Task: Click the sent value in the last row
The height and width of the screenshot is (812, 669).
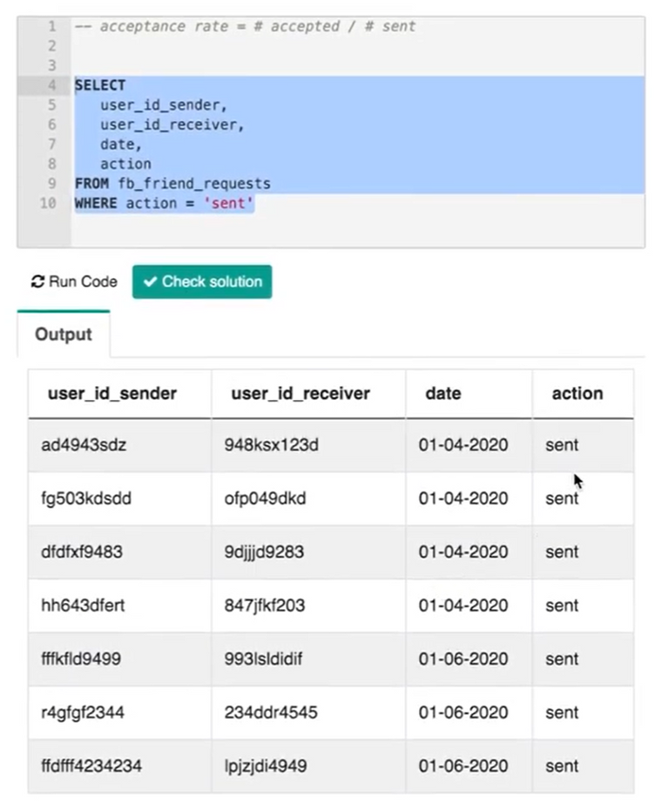Action: click(561, 766)
